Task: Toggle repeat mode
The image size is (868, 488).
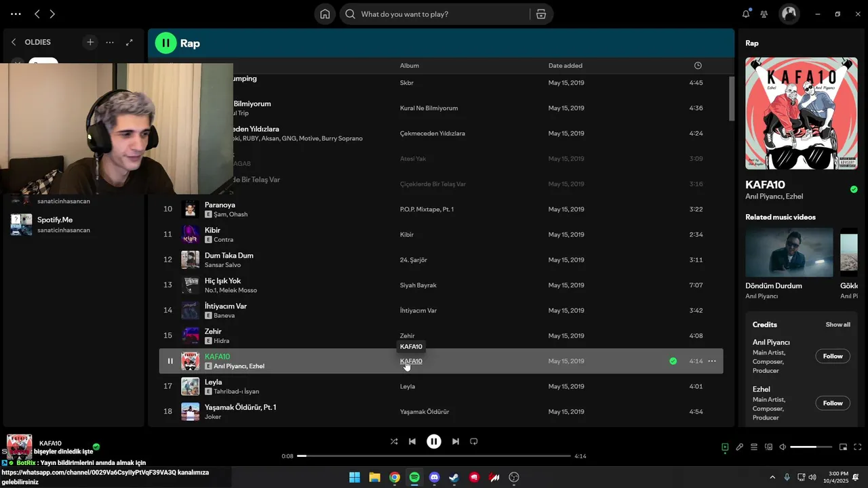Action: pyautogui.click(x=474, y=441)
